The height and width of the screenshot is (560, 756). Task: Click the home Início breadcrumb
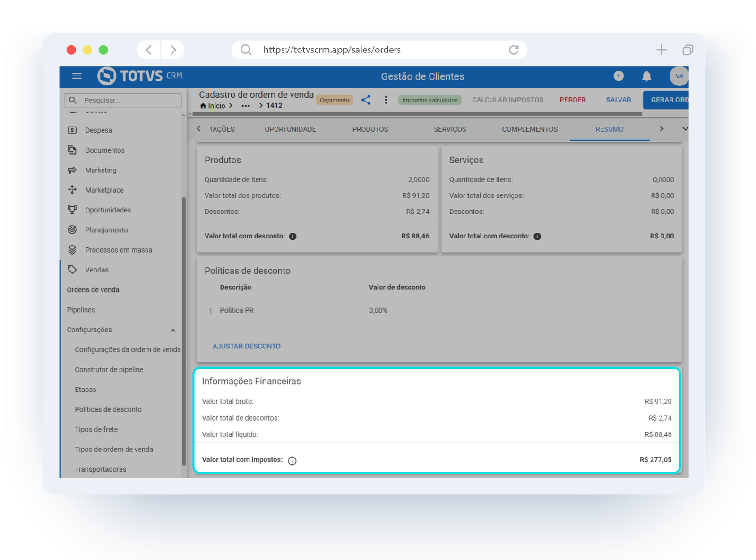213,106
